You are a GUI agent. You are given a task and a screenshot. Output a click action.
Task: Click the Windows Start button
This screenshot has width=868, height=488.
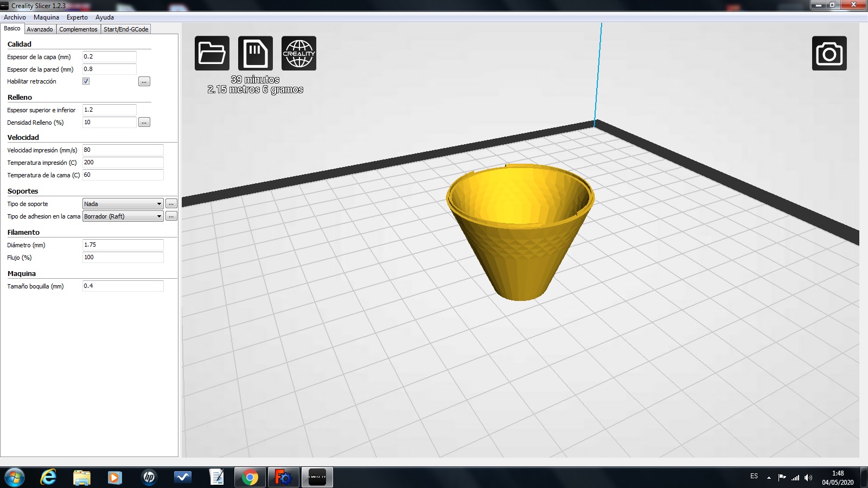(15, 477)
